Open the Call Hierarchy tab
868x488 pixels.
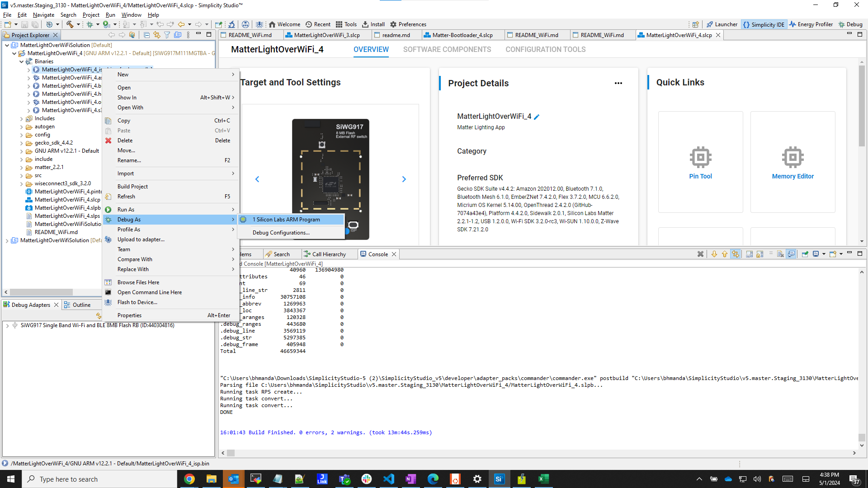[329, 254]
